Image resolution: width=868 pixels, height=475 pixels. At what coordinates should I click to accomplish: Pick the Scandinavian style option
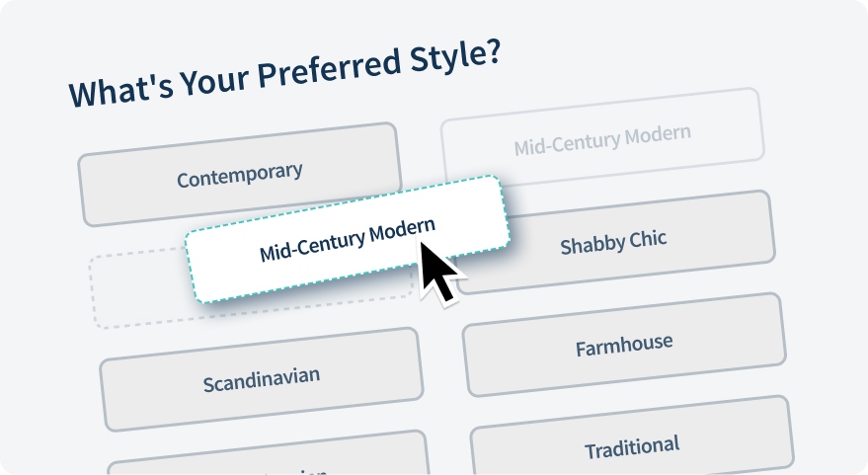coord(262,379)
